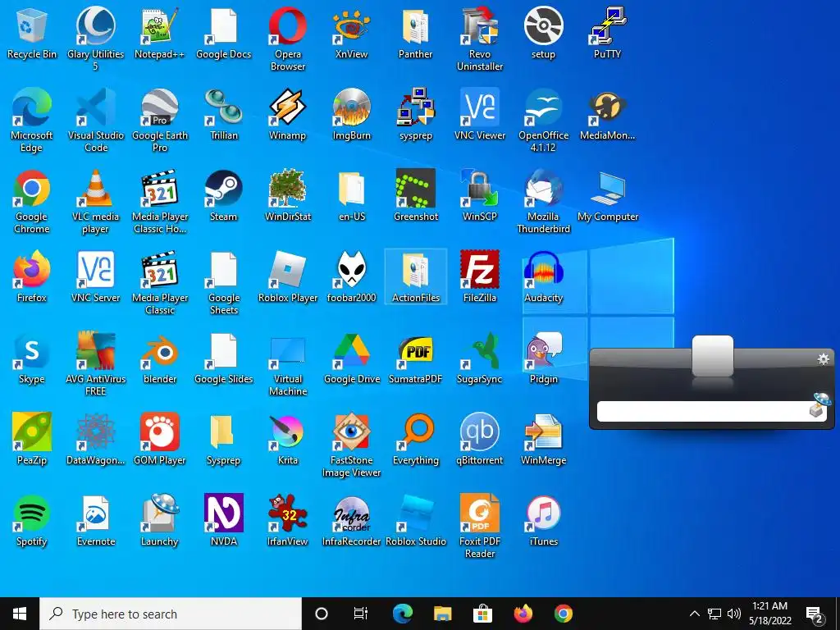Select the SumatraPDF shortcut
The width and height of the screenshot is (840, 630).
click(416, 358)
